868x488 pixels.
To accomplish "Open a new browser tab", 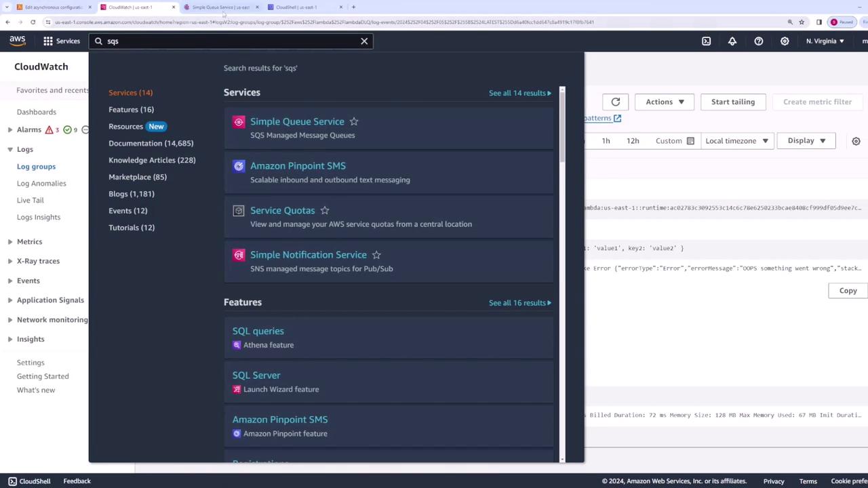I will click(353, 7).
